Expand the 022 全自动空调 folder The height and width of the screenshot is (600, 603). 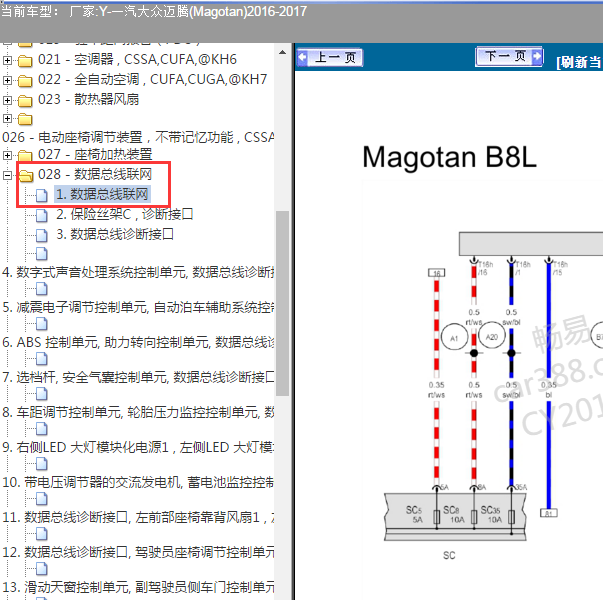pos(7,80)
